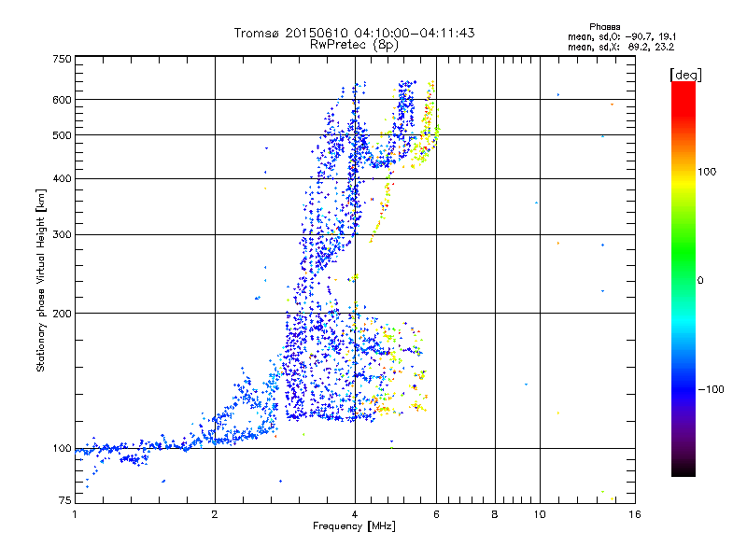Click the '16' frequency axis tick label
747x560 pixels.
635,514
